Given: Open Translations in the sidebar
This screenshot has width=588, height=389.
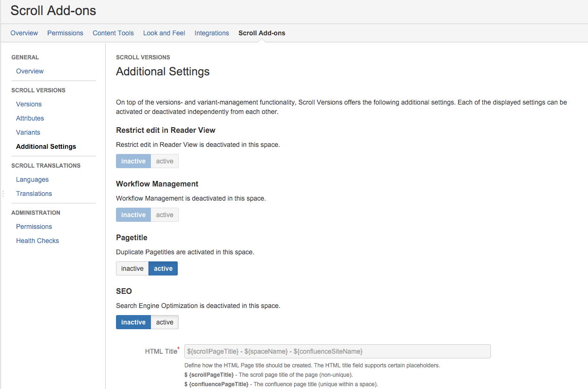Looking at the screenshot, I should (34, 194).
